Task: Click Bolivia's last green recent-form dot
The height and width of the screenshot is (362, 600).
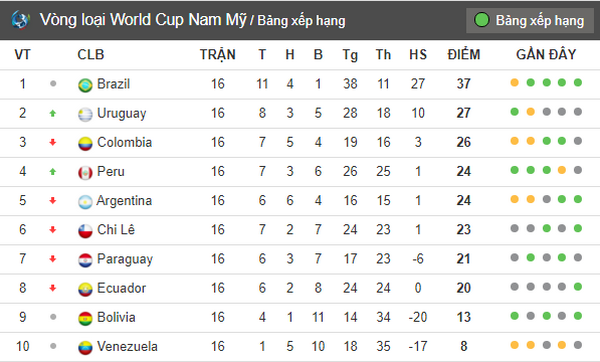Action: tap(578, 316)
